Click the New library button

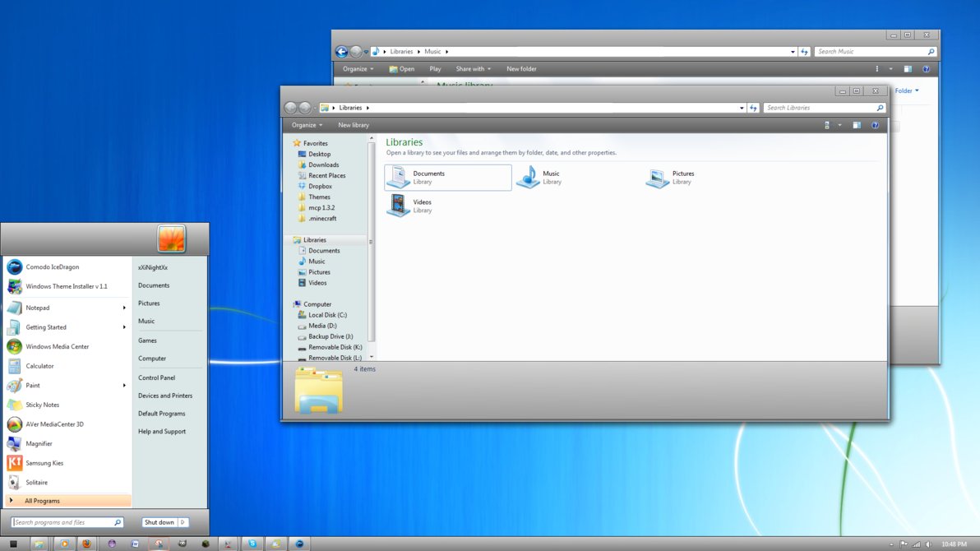point(354,125)
